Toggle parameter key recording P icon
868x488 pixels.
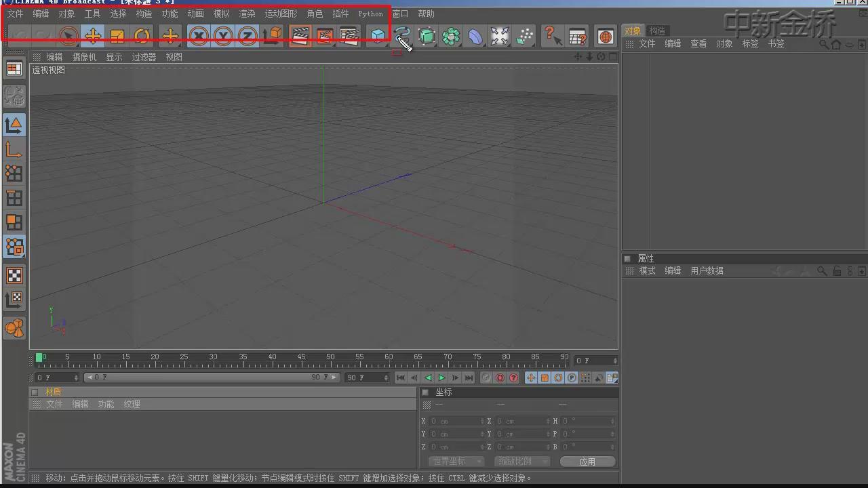tap(572, 378)
